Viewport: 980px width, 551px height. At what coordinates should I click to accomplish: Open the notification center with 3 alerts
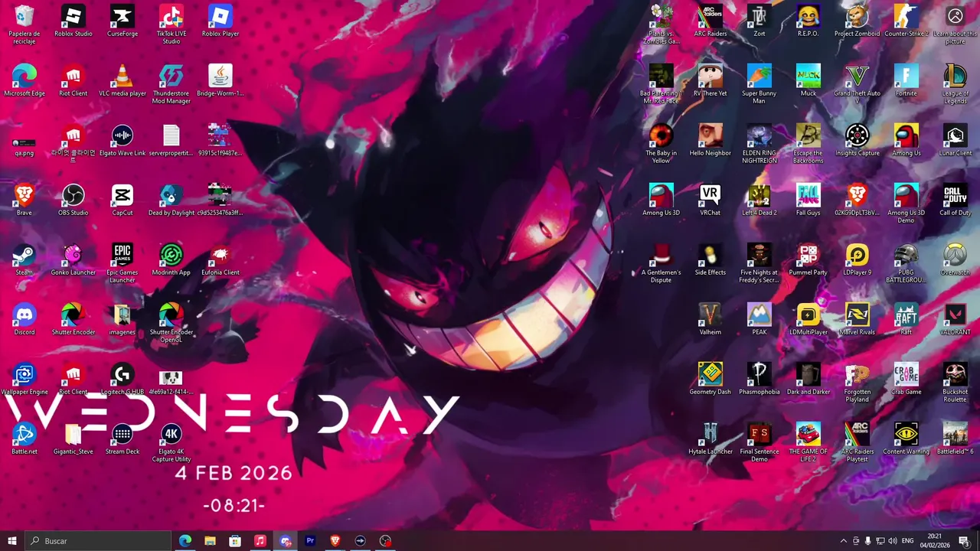964,541
